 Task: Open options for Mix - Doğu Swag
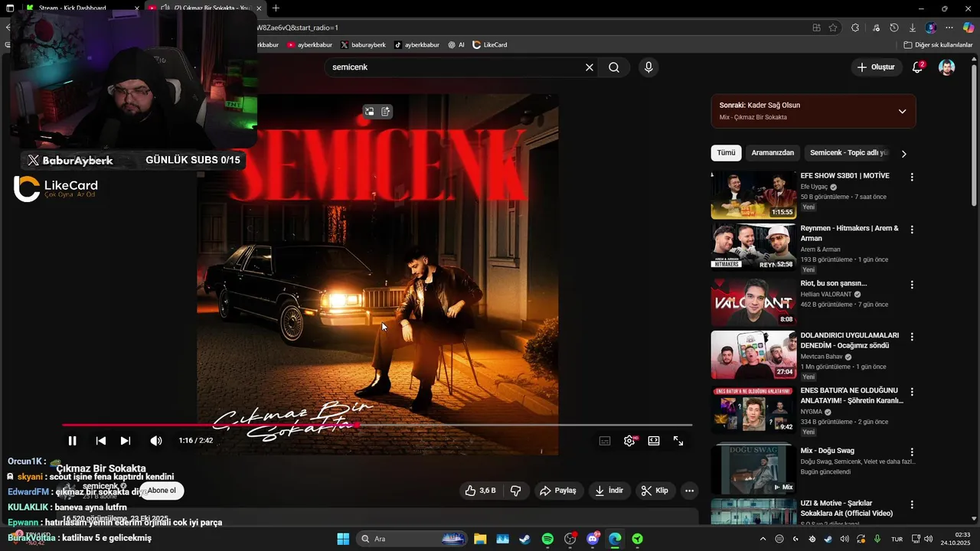(911, 452)
